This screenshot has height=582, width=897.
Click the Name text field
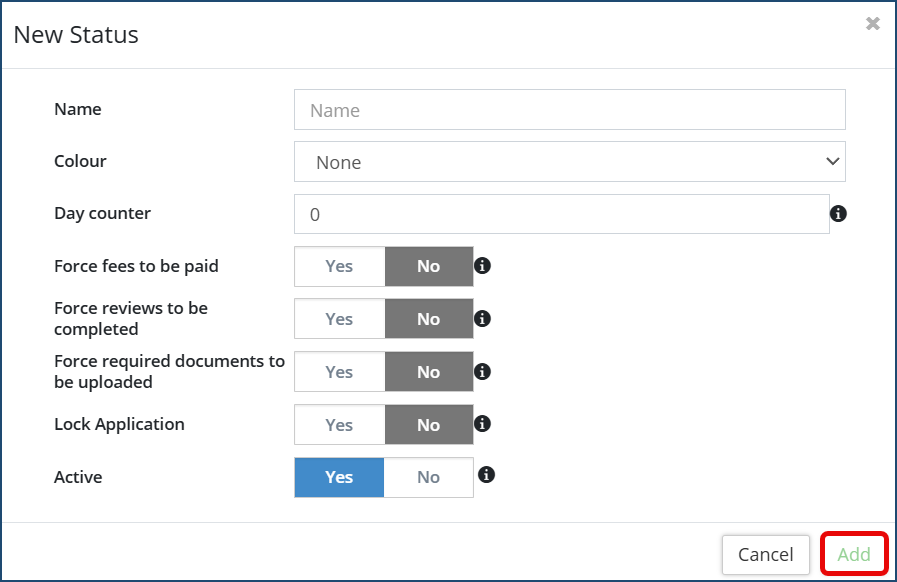tap(569, 110)
